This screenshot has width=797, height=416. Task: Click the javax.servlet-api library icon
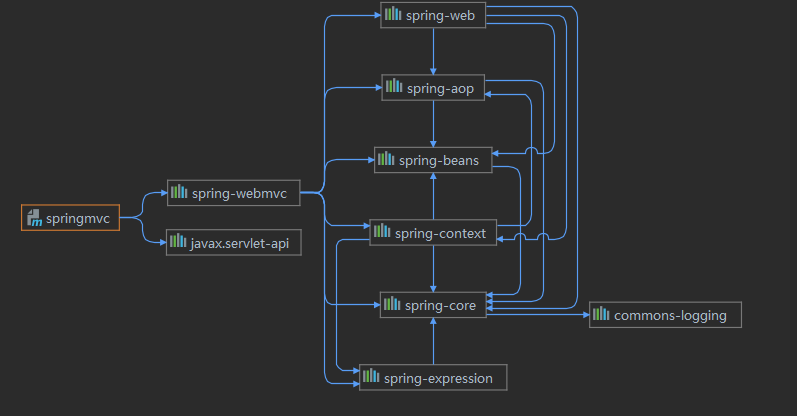(x=178, y=242)
